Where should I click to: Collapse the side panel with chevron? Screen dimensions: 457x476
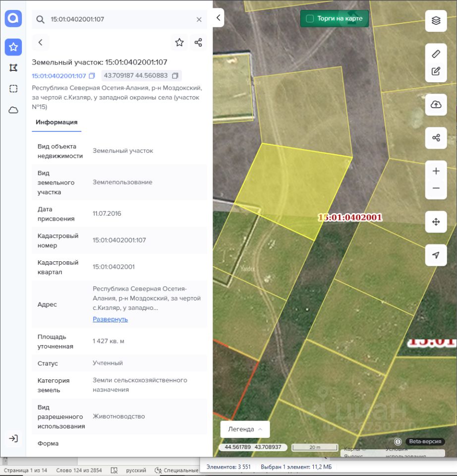point(218,18)
